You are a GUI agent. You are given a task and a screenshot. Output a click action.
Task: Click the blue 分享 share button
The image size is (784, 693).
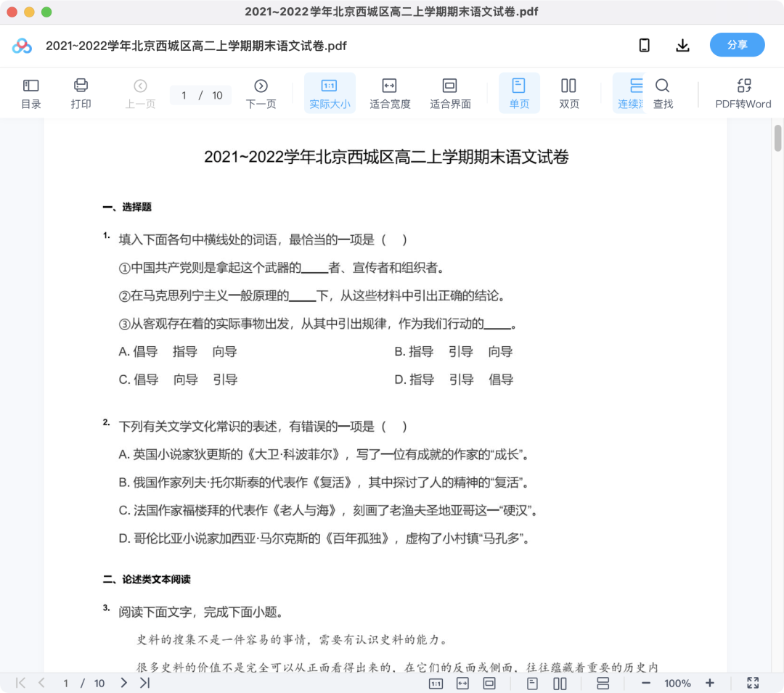pyautogui.click(x=737, y=45)
